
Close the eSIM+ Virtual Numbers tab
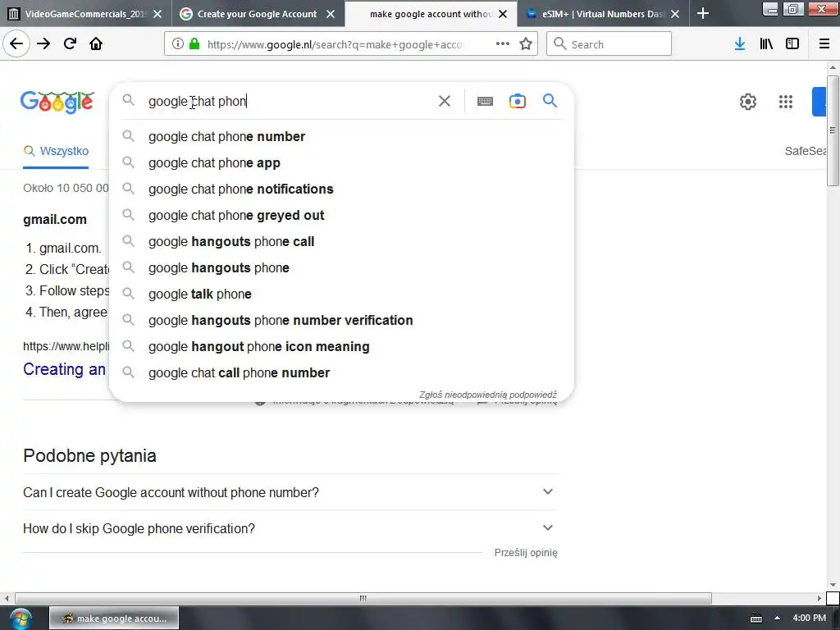675,14
